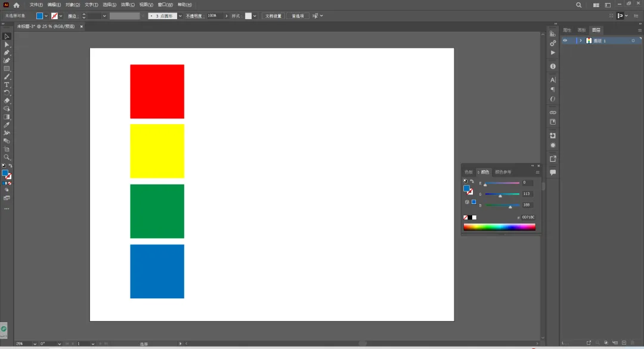Change screen mode icon in toolbar

pyautogui.click(x=7, y=198)
